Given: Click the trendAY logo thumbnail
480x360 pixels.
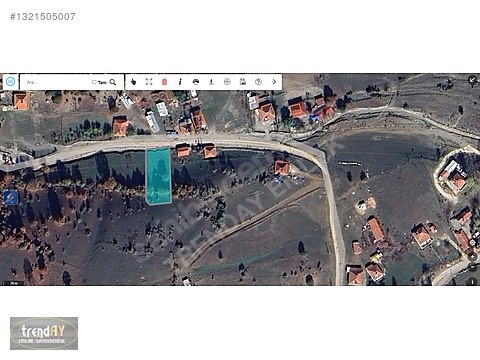Looking at the screenshot, I should tap(44, 333).
